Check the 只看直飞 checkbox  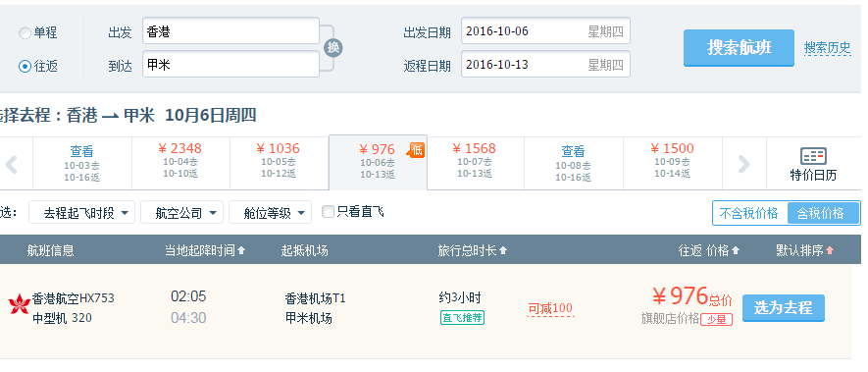click(328, 212)
